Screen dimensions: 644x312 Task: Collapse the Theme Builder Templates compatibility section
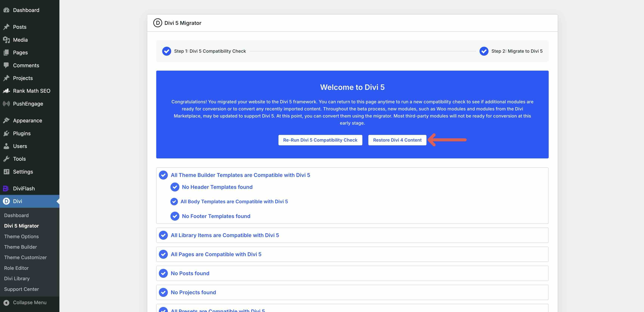tap(240, 175)
